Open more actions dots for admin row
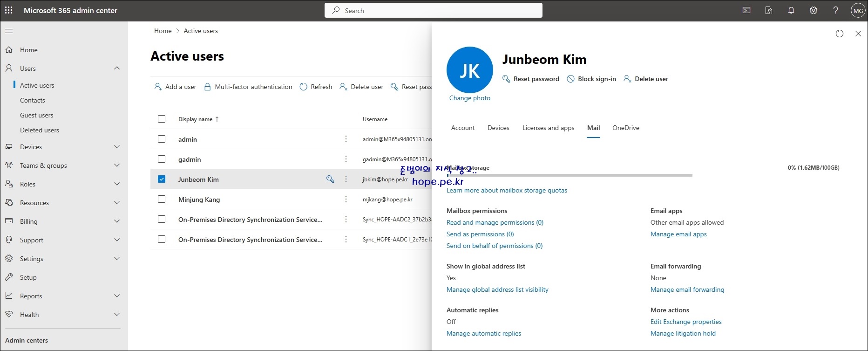The width and height of the screenshot is (868, 351). point(346,139)
